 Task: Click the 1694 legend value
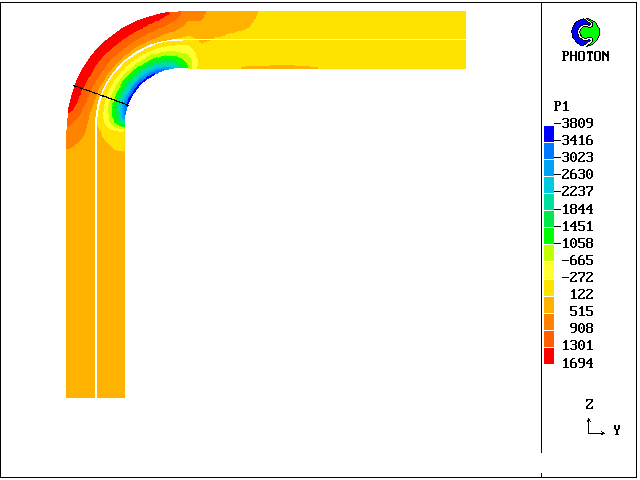point(577,363)
